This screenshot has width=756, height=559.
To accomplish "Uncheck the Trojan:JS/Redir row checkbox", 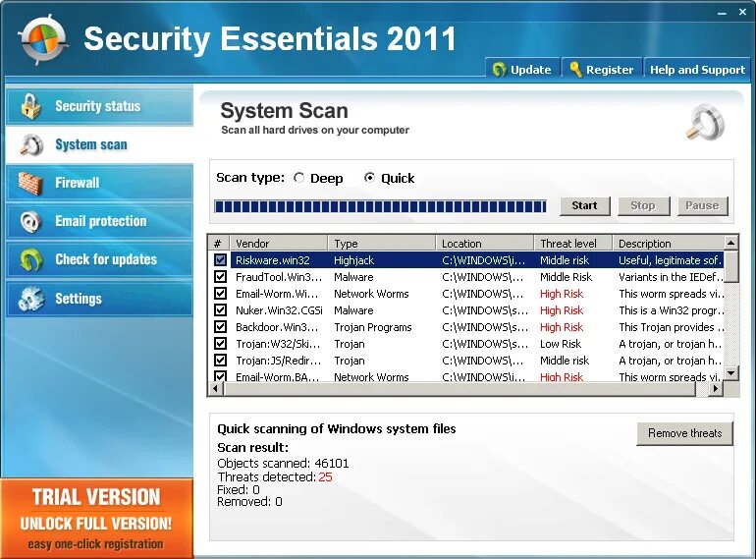I will (220, 361).
